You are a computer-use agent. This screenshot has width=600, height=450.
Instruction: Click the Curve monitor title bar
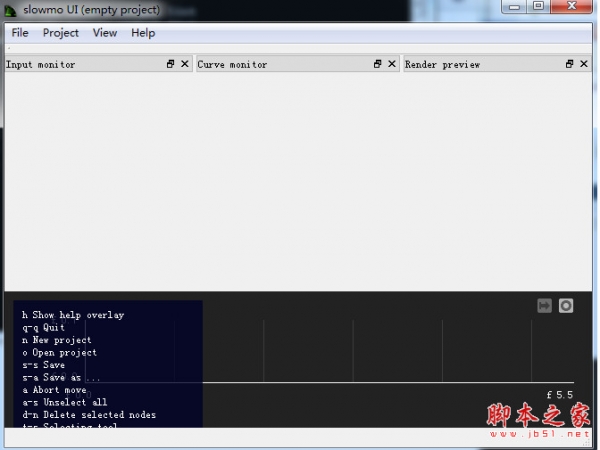[x=298, y=64]
